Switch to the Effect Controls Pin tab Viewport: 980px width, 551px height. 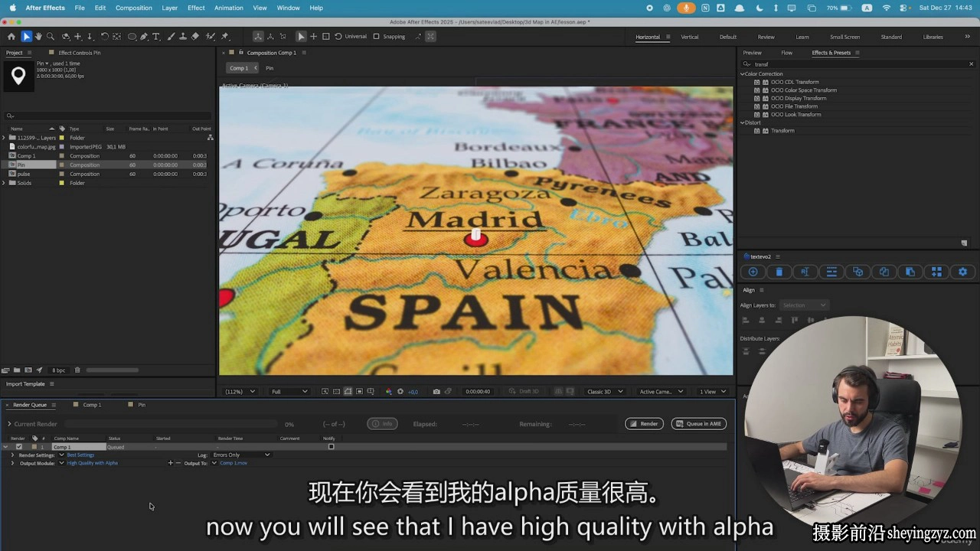click(x=80, y=53)
